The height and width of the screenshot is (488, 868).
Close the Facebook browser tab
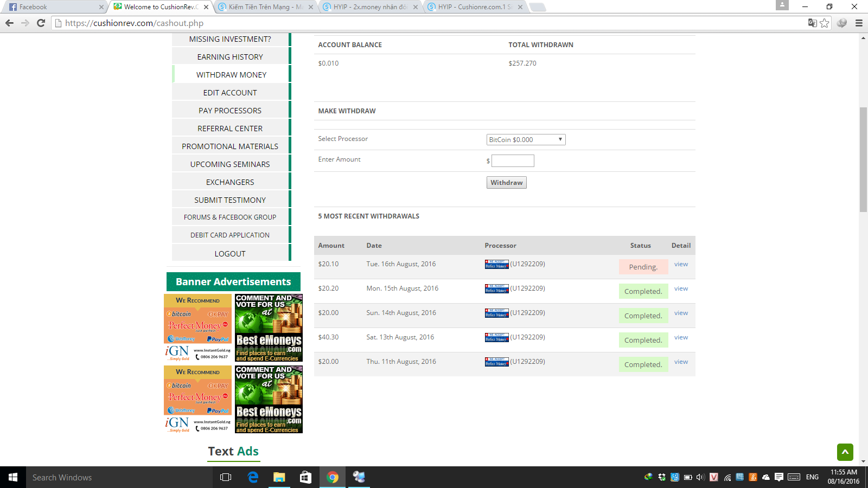coord(101,7)
